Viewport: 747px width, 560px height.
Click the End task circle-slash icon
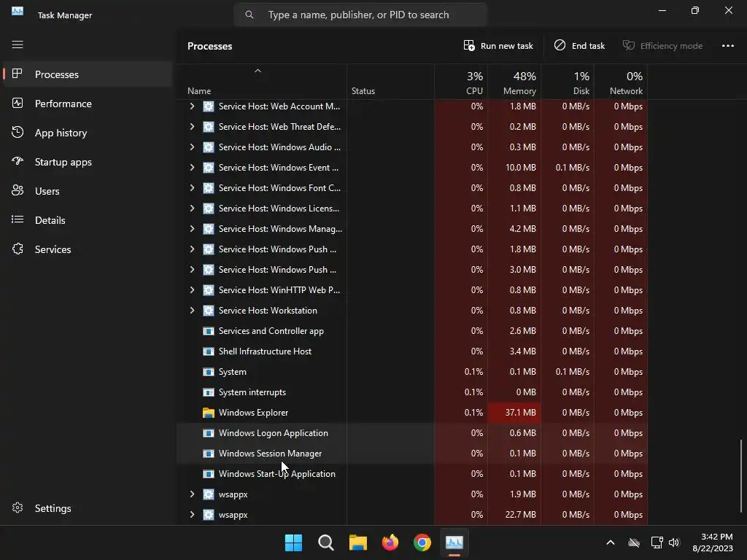click(x=560, y=45)
